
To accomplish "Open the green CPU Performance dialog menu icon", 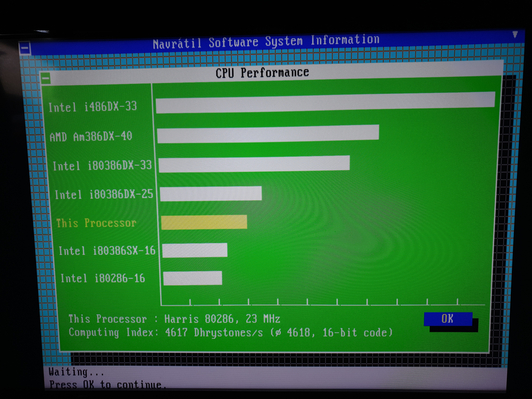I will coord(46,78).
